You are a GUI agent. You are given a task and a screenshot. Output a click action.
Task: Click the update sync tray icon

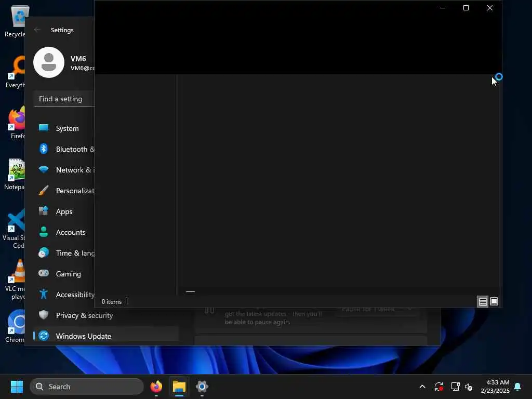click(x=438, y=387)
